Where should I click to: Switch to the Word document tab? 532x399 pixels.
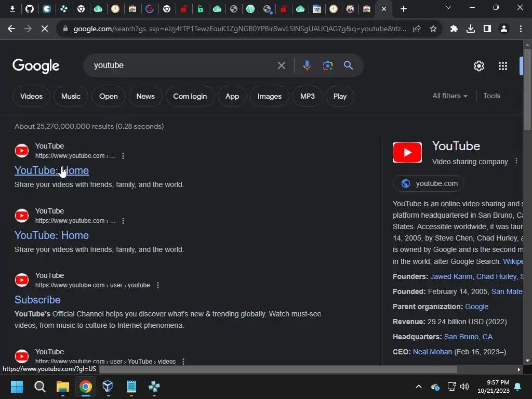pos(316,9)
